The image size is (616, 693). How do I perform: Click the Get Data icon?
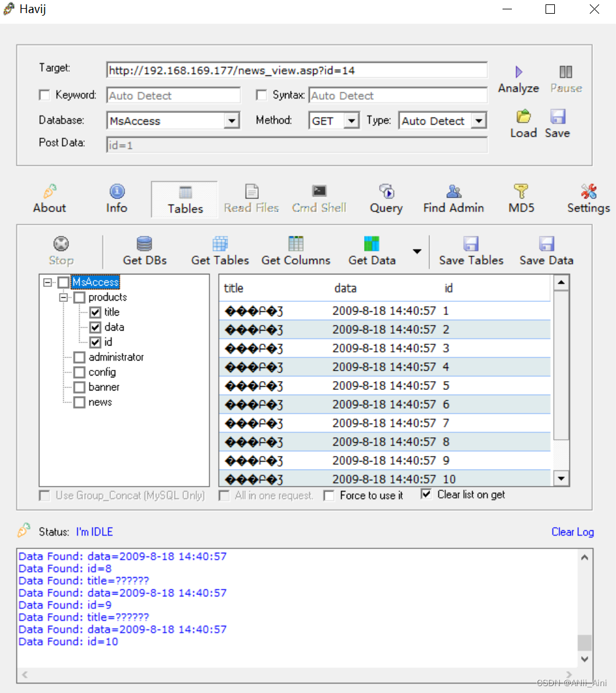pos(372,243)
